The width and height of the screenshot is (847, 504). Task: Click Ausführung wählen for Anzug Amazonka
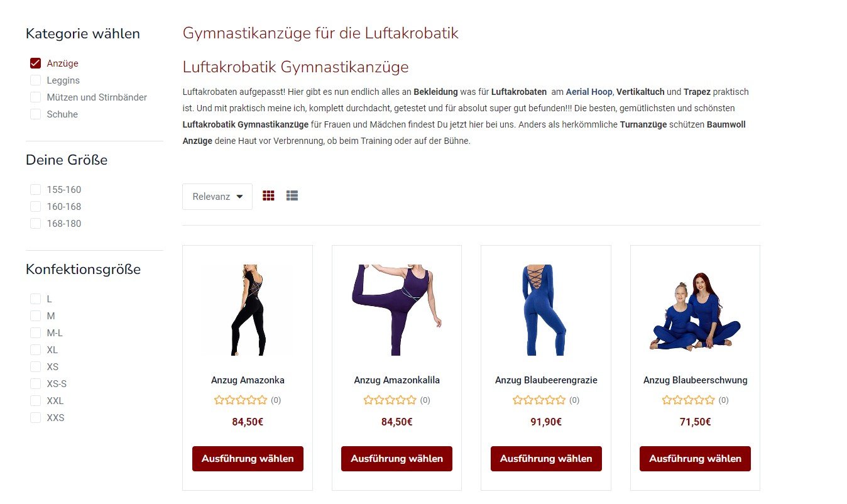(248, 459)
